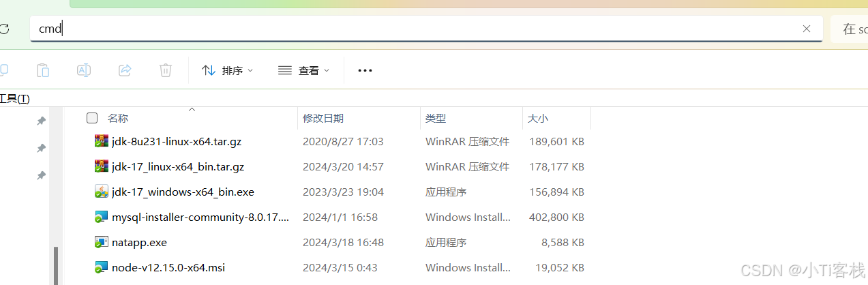
Task: Sort by the 类型 column header
Action: (436, 119)
